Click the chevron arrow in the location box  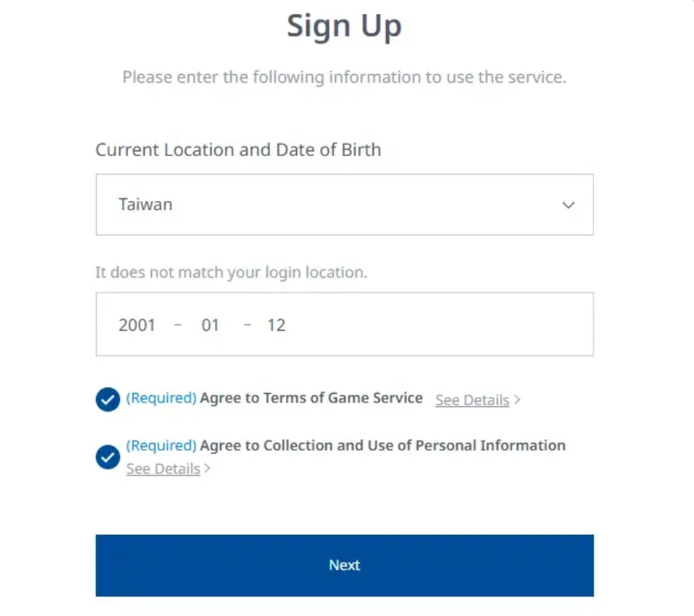(568, 205)
